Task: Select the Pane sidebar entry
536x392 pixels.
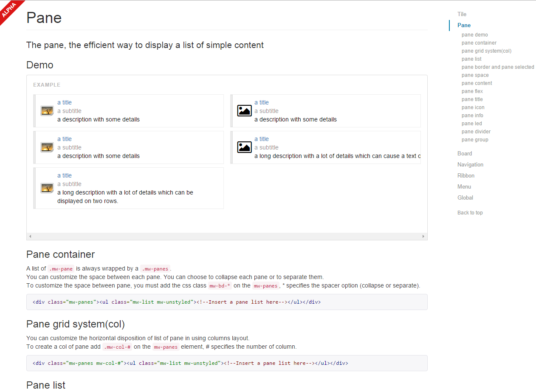Action: tap(464, 25)
